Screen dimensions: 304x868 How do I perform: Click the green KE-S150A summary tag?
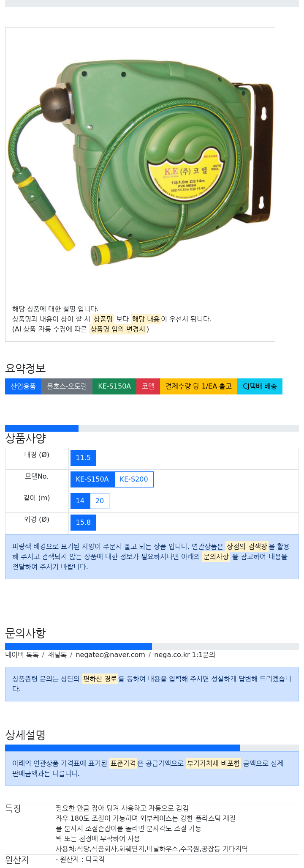click(x=114, y=386)
